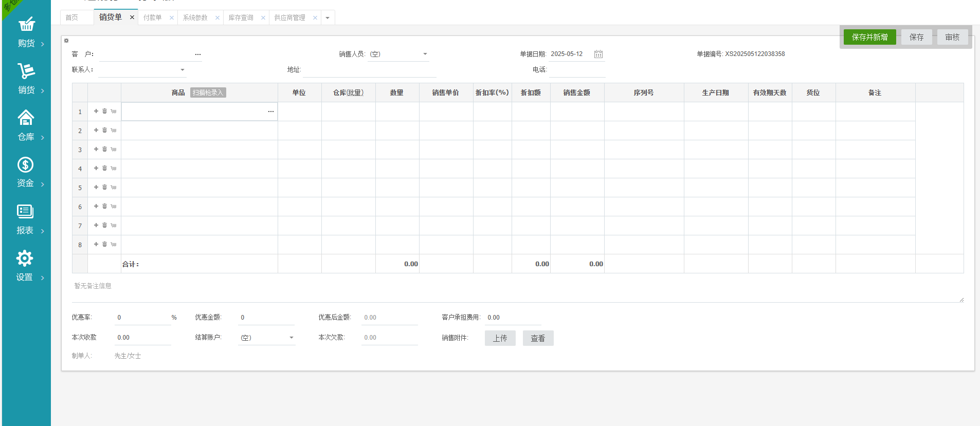The height and width of the screenshot is (426, 980).
Task: Add a line with plus icon in row 2
Action: click(x=96, y=130)
